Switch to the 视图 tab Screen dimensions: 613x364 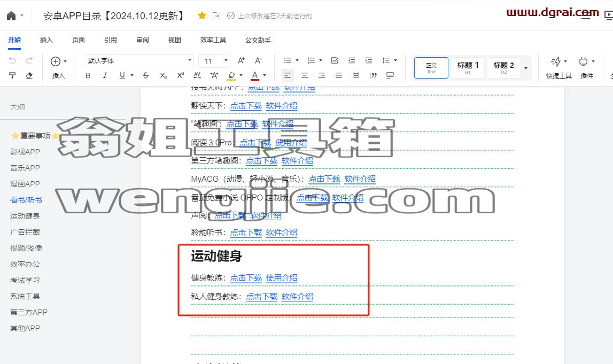[x=174, y=40]
